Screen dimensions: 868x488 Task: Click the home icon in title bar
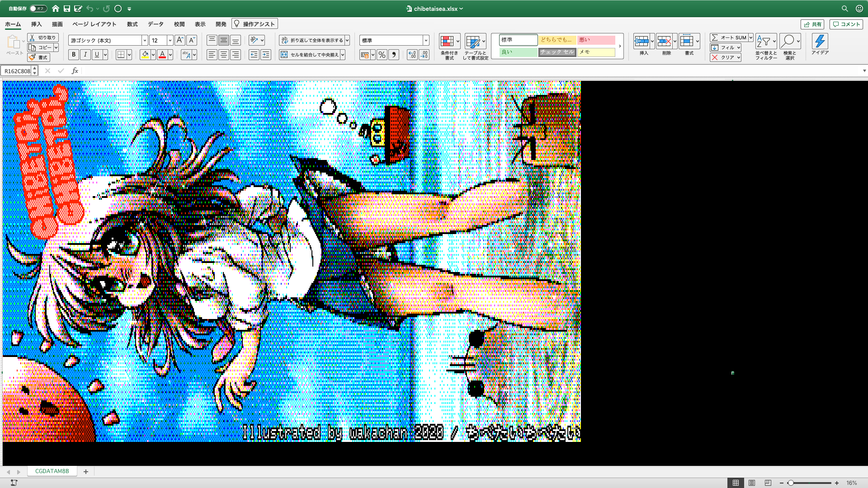point(56,9)
